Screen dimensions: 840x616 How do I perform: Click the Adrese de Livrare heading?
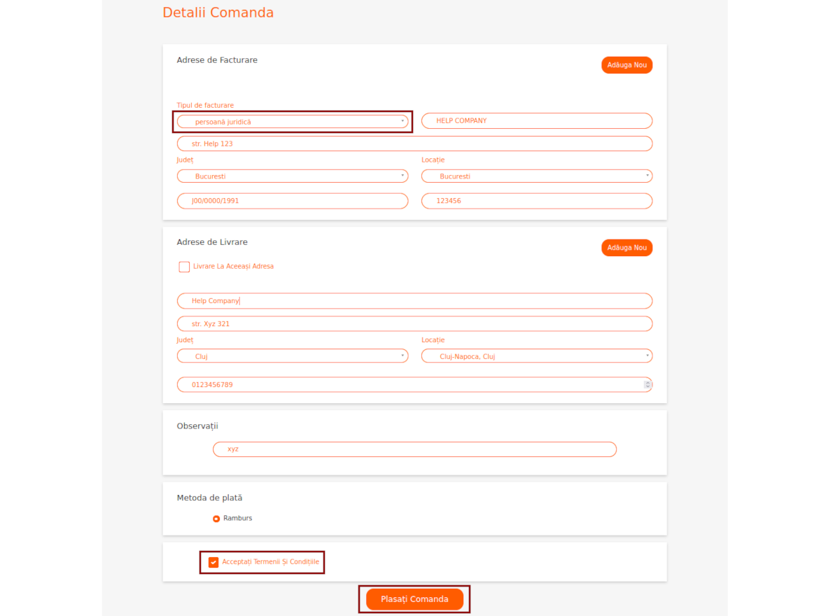tap(212, 242)
